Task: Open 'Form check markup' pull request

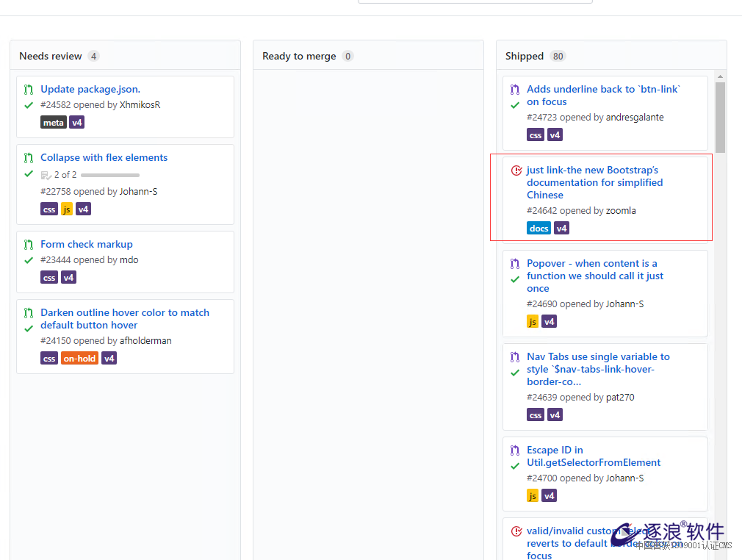Action: 87,244
